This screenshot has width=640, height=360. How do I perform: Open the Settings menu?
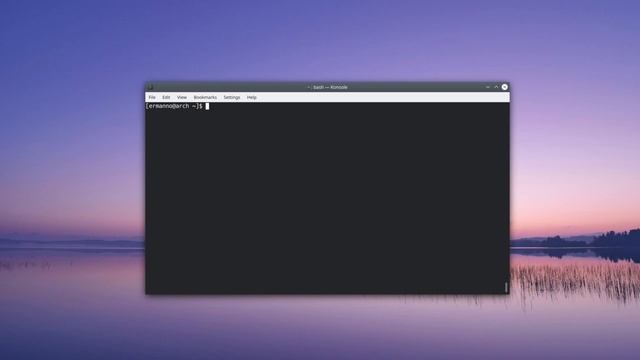pyautogui.click(x=232, y=98)
